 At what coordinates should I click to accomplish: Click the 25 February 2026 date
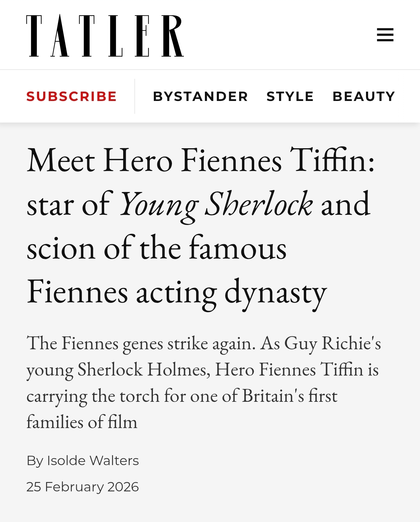[83, 487]
